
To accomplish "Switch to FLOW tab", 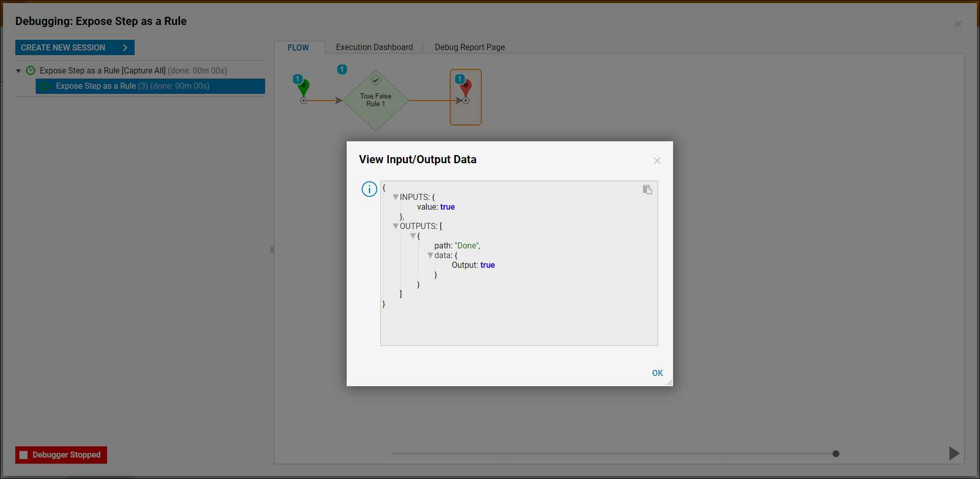I will click(298, 47).
